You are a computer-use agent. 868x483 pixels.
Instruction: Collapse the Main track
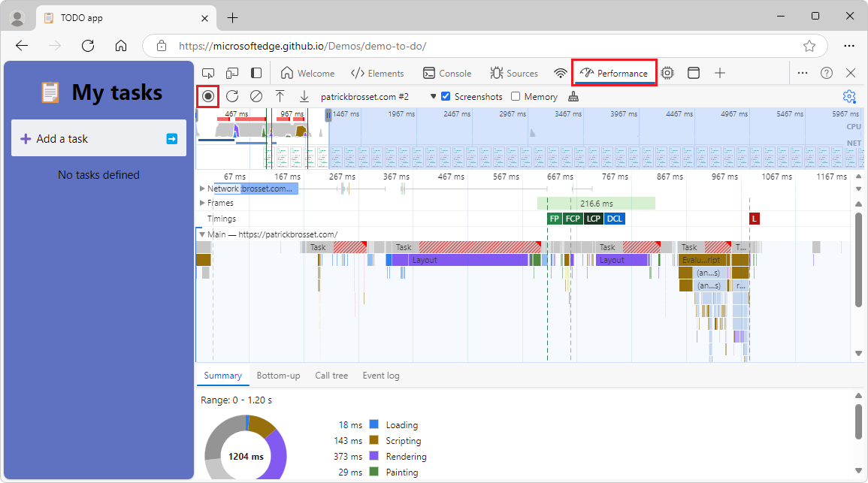pyautogui.click(x=202, y=234)
